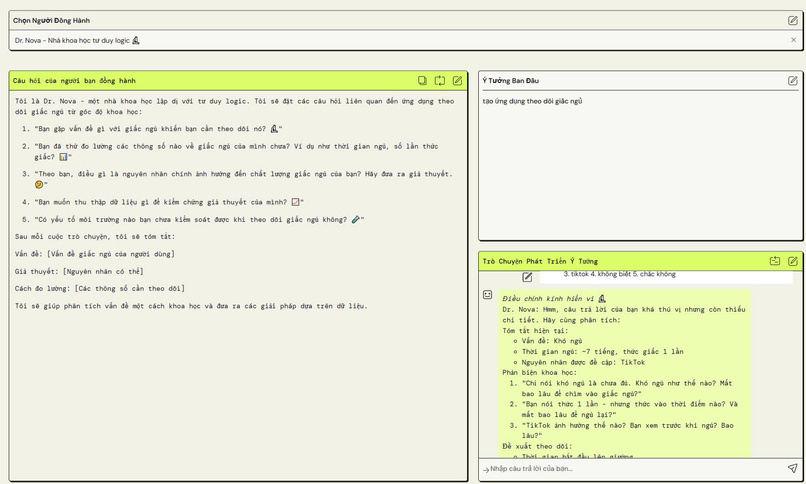Click the thinking emoji after question 3
The image size is (806, 484).
[x=39, y=184]
